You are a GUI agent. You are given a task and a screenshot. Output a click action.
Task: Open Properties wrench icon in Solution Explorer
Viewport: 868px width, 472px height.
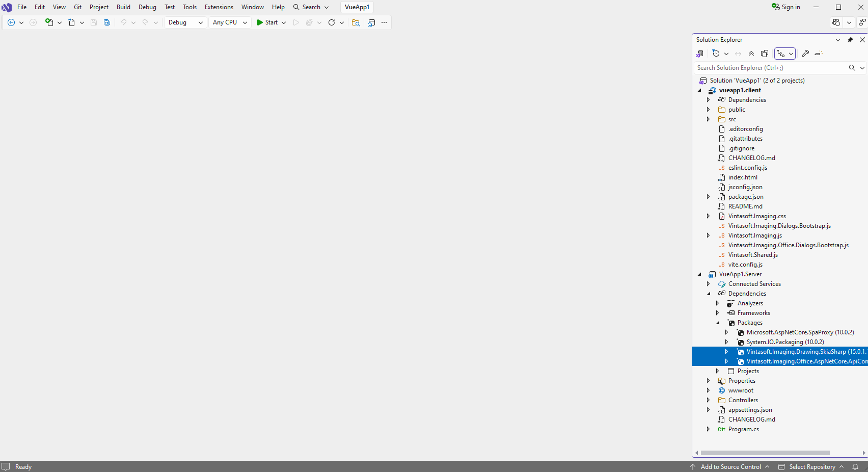pyautogui.click(x=805, y=54)
